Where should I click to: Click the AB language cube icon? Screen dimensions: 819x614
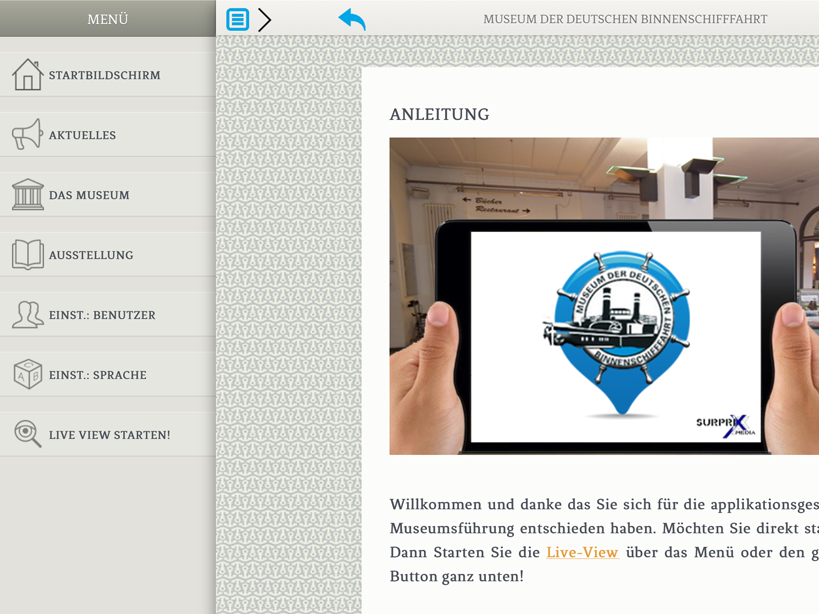tap(27, 375)
